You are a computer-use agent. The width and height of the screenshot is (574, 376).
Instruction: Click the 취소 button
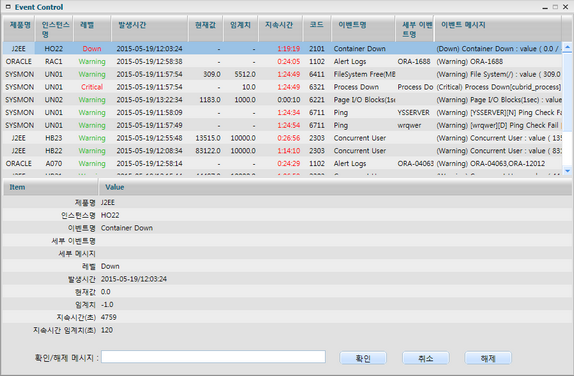point(425,358)
